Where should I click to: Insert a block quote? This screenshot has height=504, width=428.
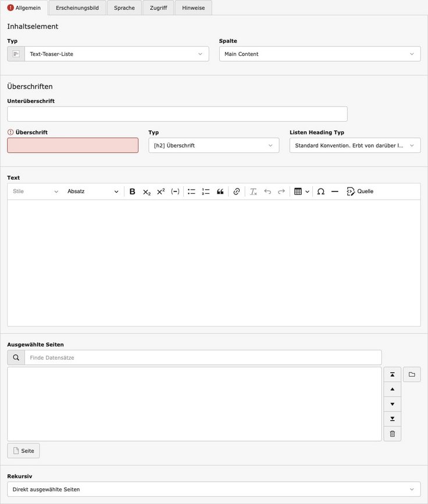pyautogui.click(x=220, y=191)
